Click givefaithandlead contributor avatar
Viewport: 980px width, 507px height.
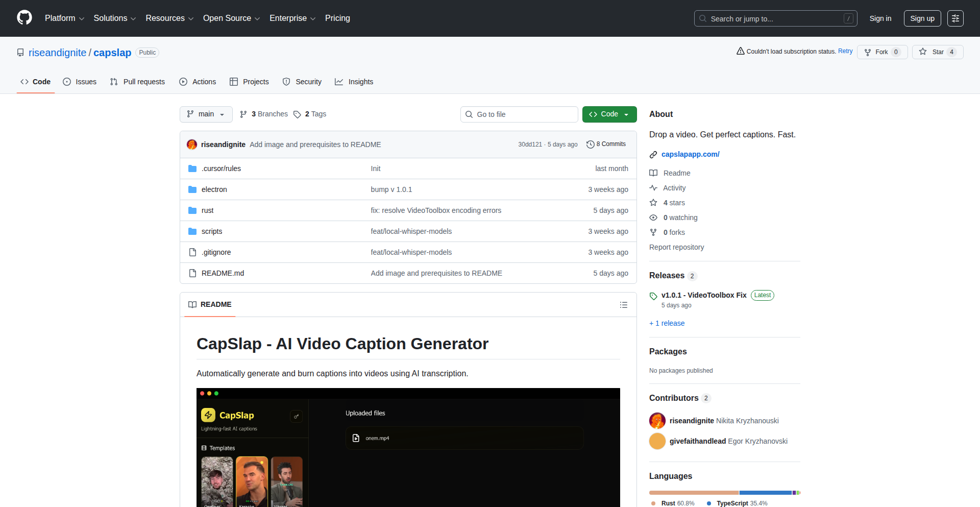657,441
